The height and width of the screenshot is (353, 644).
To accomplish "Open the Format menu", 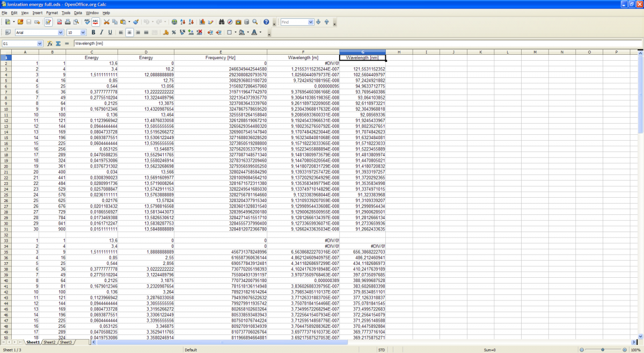I will (x=52, y=12).
